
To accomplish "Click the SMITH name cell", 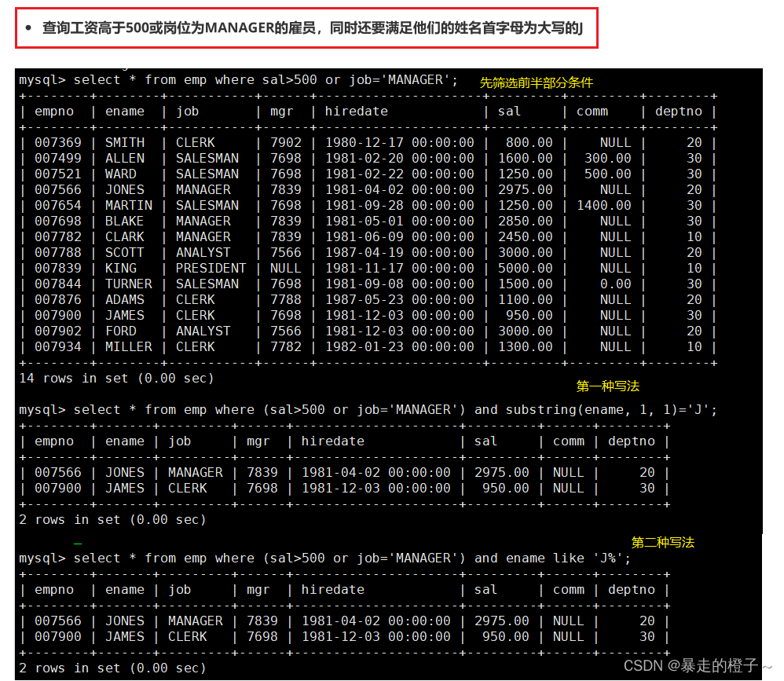I will (124, 142).
